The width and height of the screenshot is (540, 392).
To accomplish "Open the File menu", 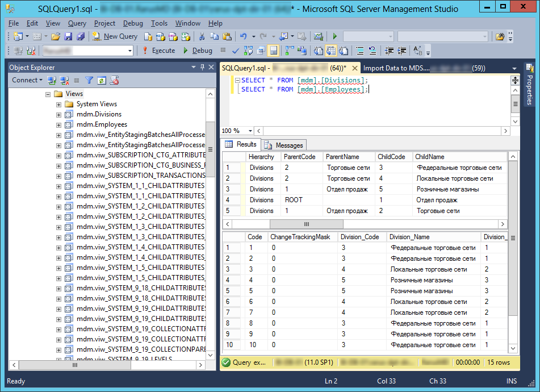I will tap(14, 23).
